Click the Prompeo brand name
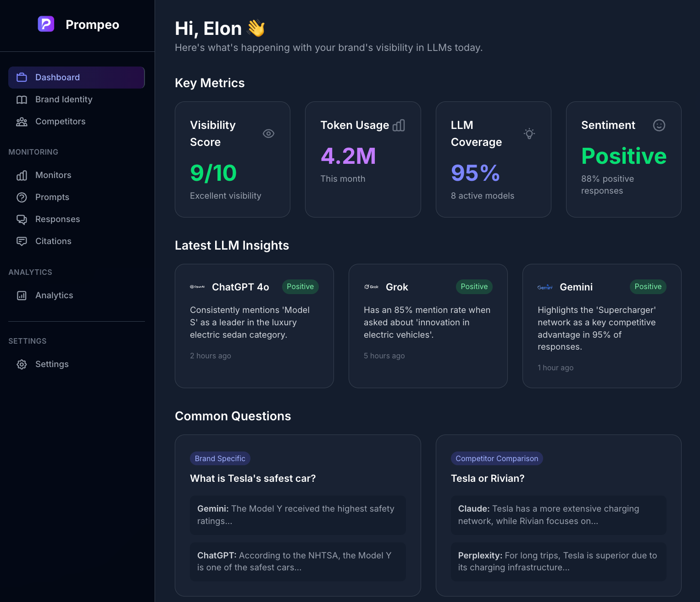This screenshot has height=602, width=700. 92,24
